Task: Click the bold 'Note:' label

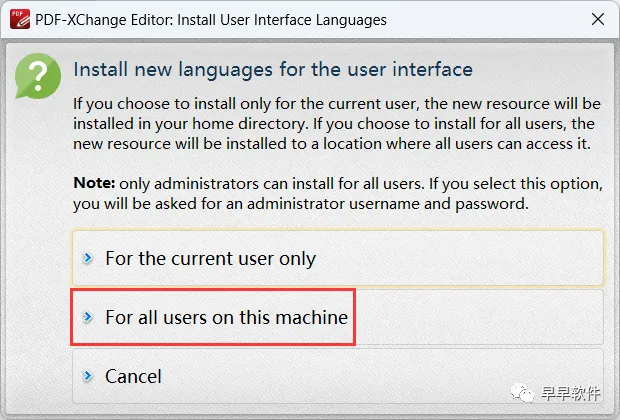Action: pos(94,184)
